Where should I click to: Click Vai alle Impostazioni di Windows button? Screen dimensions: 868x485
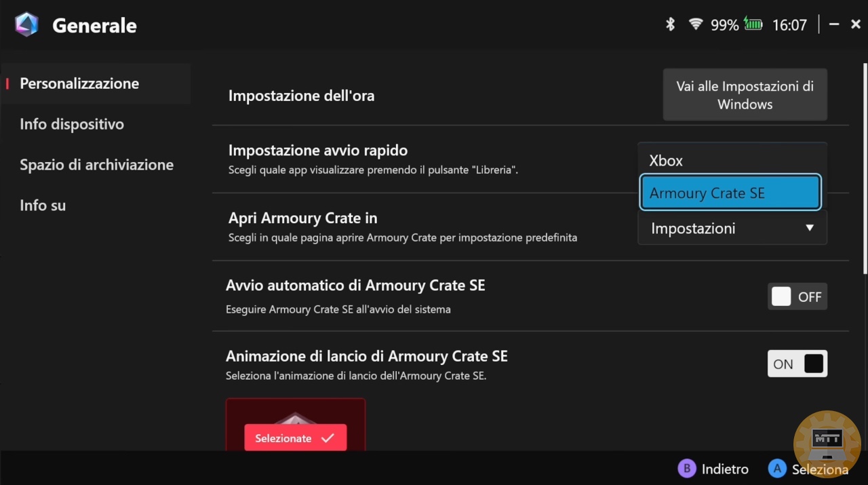[745, 95]
